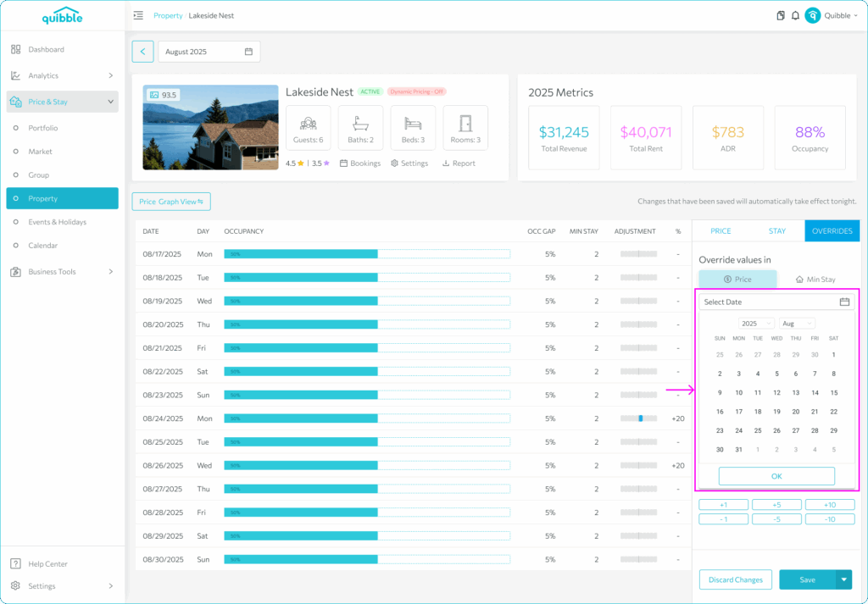Expand the Analytics menu chevron
The height and width of the screenshot is (604, 868).
coord(111,75)
